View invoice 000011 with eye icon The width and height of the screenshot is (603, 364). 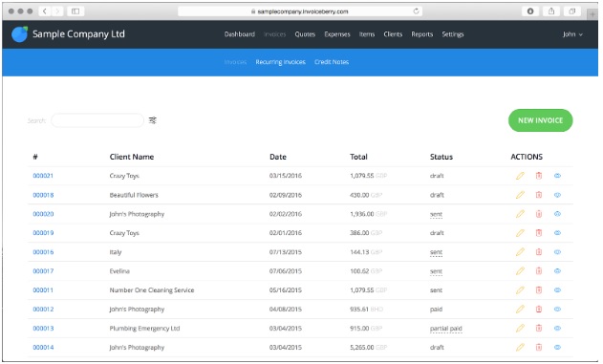click(x=557, y=290)
